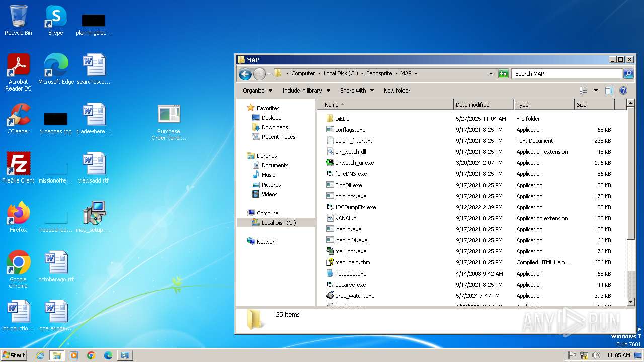Expand the Computer breadcrumb arrow
Screen dimensions: 644x362
click(x=319, y=73)
